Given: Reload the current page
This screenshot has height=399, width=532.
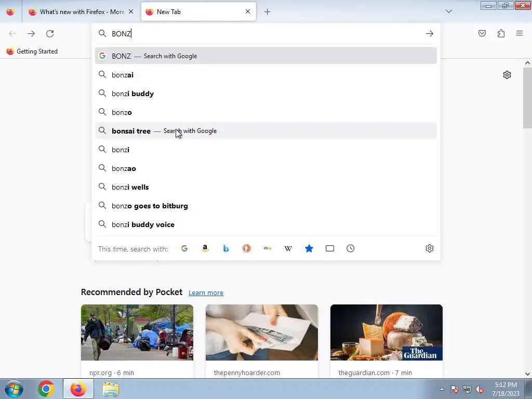Looking at the screenshot, I should [50, 34].
